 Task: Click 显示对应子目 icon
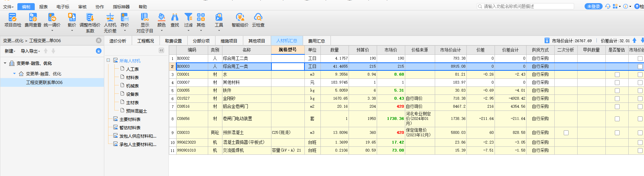(x=145, y=17)
